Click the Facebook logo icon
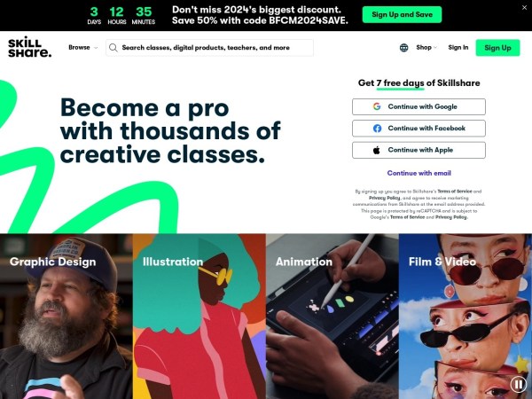 pyautogui.click(x=377, y=129)
